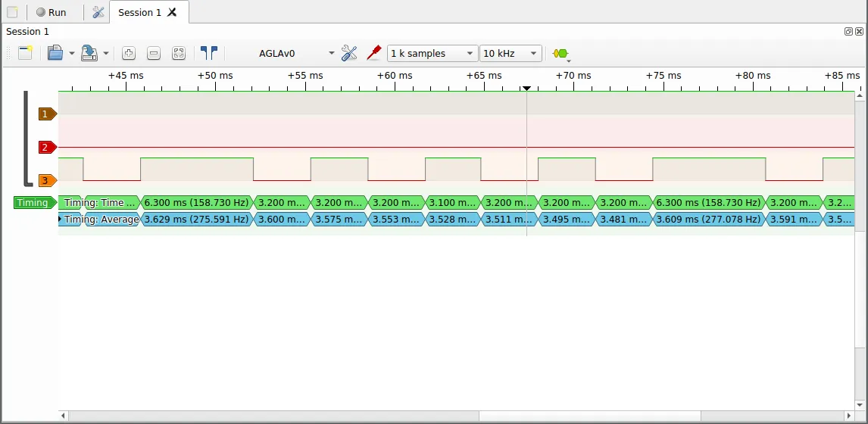Image resolution: width=868 pixels, height=424 pixels.
Task: Open channel probes configuration icon
Action: pos(374,53)
